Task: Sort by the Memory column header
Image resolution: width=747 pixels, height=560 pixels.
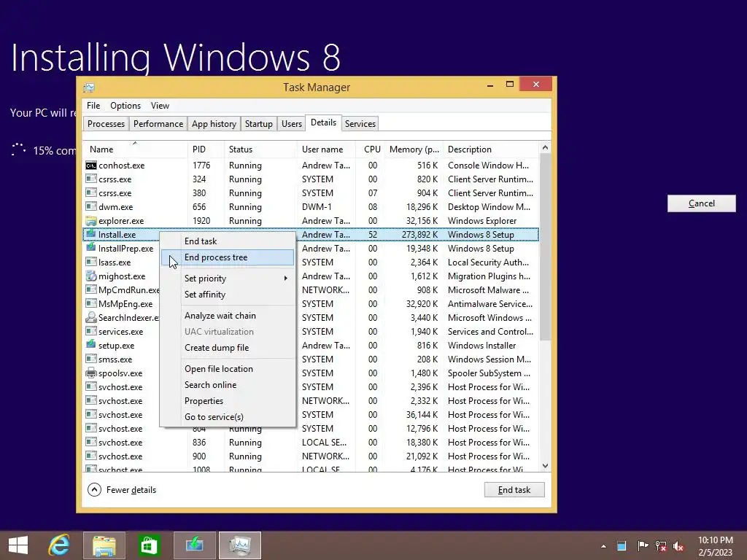Action: [x=414, y=149]
